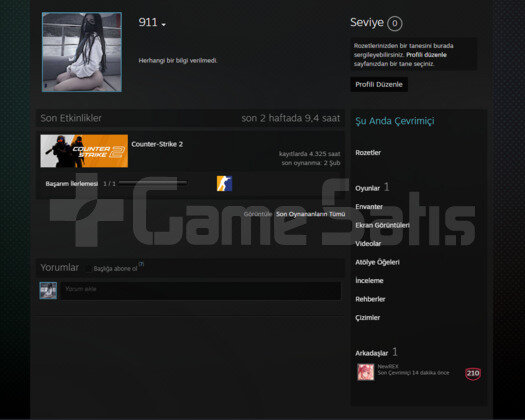Click the Şu Anda Çevrimiçi status text
525x420 pixels.
pos(395,121)
